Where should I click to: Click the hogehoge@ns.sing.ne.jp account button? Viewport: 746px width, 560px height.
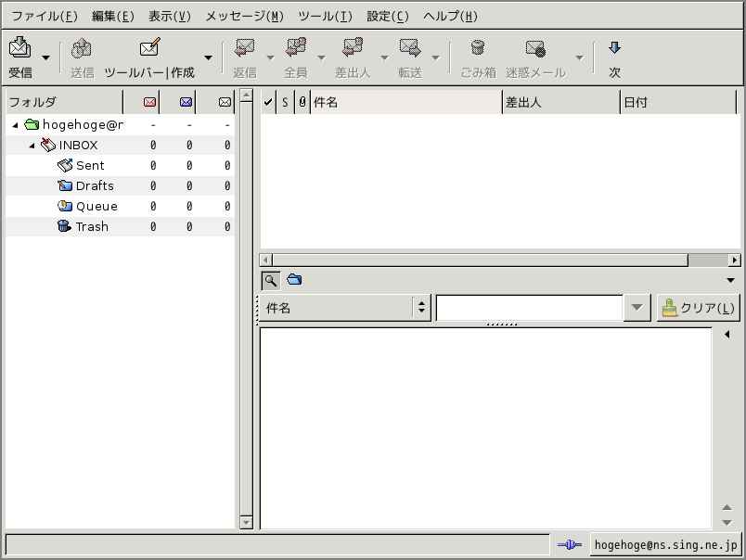click(664, 545)
